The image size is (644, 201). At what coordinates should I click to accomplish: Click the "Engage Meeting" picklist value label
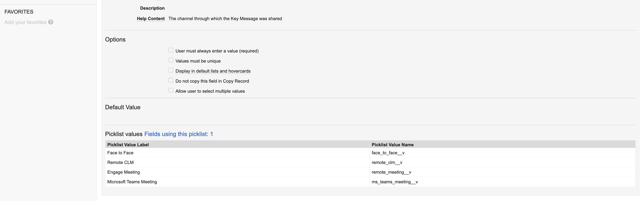coord(124,172)
